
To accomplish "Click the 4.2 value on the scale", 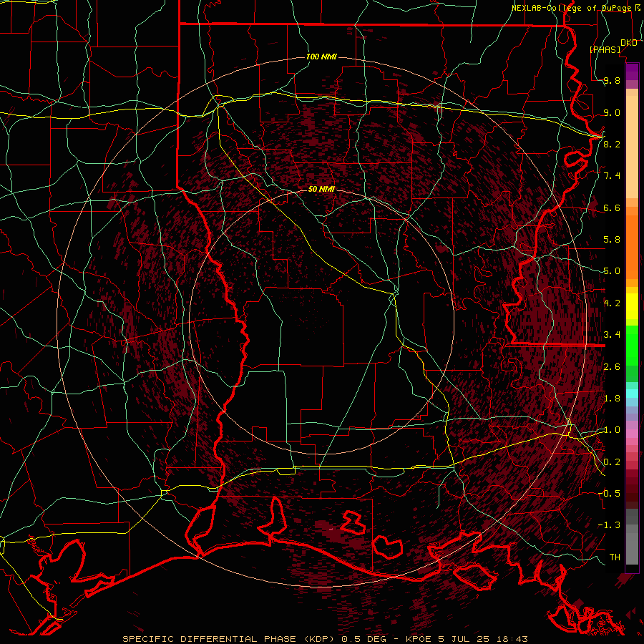I will point(612,303).
